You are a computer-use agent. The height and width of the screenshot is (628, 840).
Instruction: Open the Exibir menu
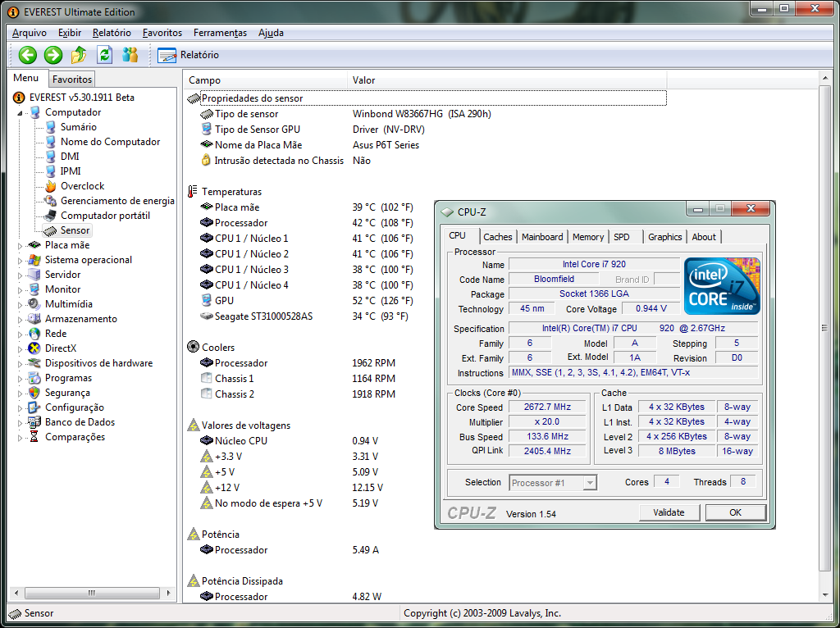pyautogui.click(x=70, y=33)
